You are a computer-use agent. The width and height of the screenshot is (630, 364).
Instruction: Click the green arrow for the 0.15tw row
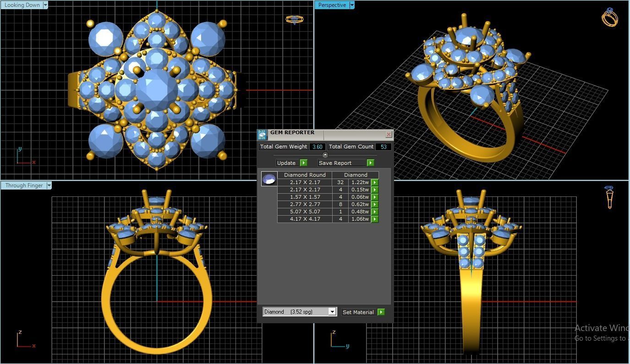(374, 190)
